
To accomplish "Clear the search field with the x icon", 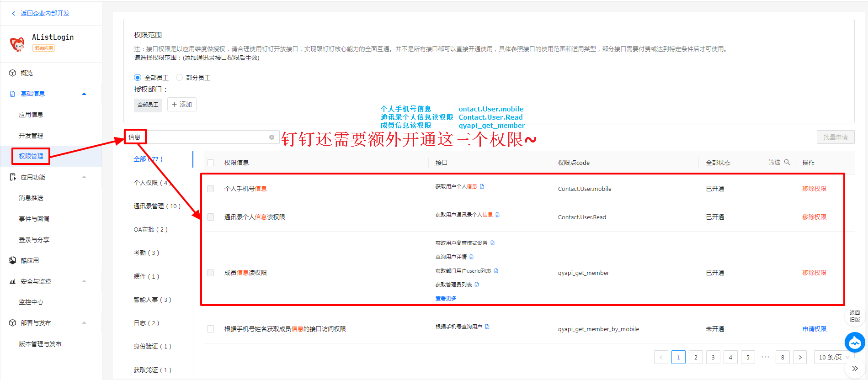I will [x=272, y=137].
